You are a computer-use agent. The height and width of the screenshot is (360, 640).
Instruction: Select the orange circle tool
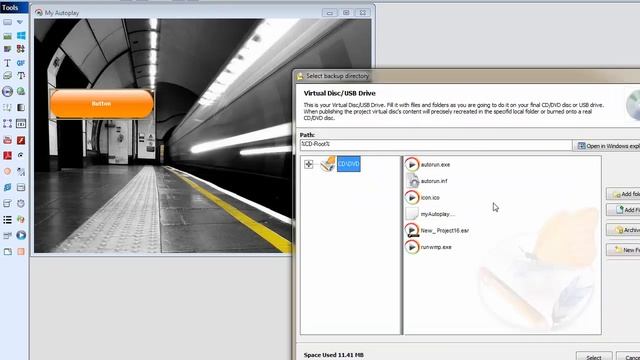click(7, 171)
